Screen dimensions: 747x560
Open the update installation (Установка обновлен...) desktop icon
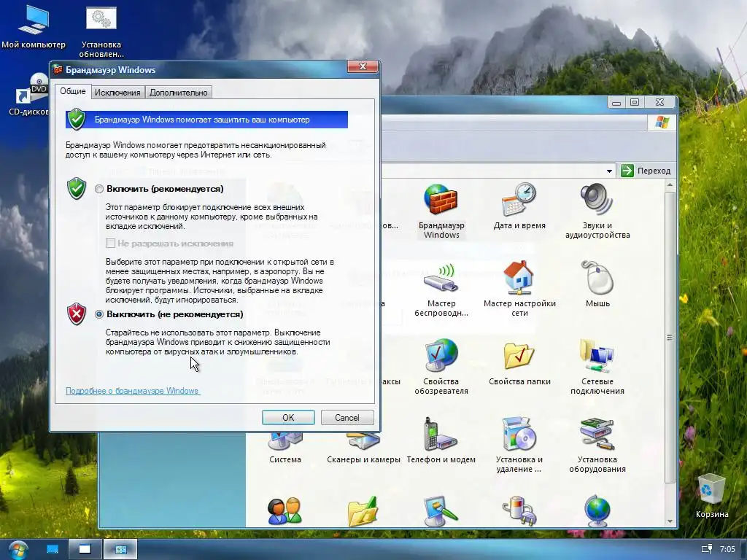click(x=101, y=32)
